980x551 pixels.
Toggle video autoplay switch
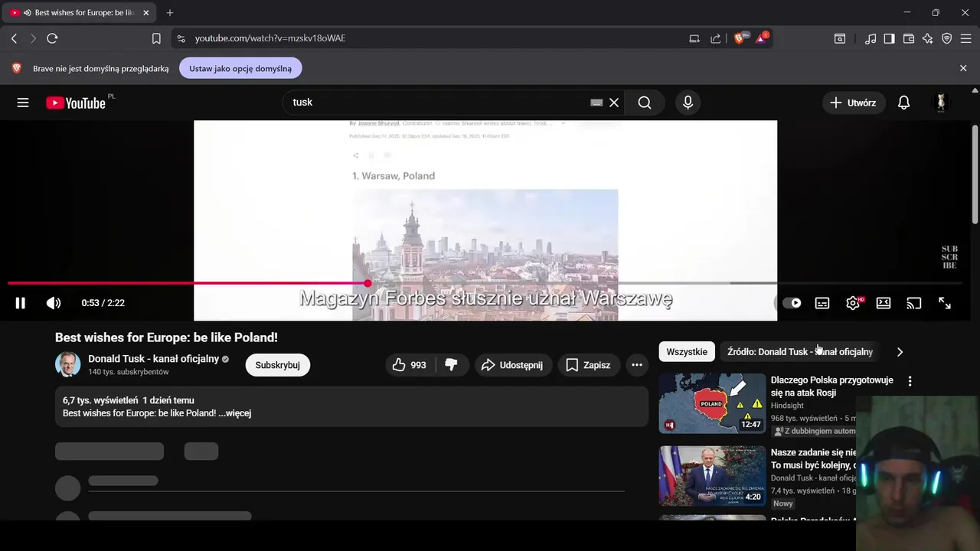[792, 303]
